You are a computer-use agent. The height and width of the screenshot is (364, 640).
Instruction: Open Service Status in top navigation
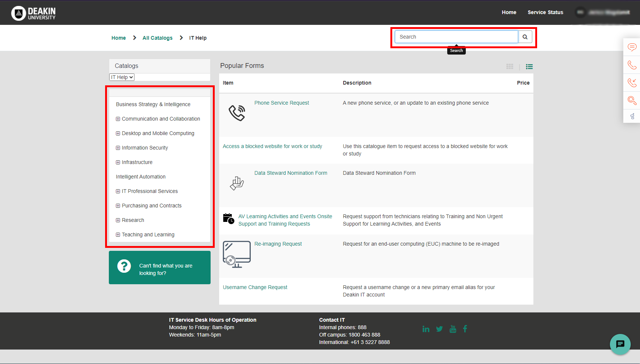[545, 12]
